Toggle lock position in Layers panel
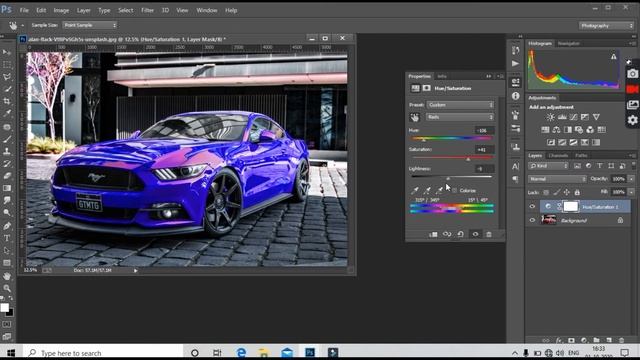640x360 pixels. [567, 192]
